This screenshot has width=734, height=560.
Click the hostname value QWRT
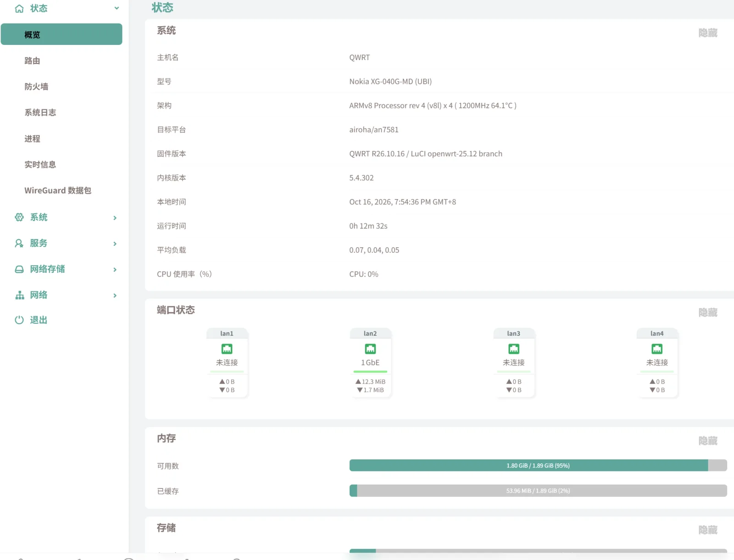[359, 57]
